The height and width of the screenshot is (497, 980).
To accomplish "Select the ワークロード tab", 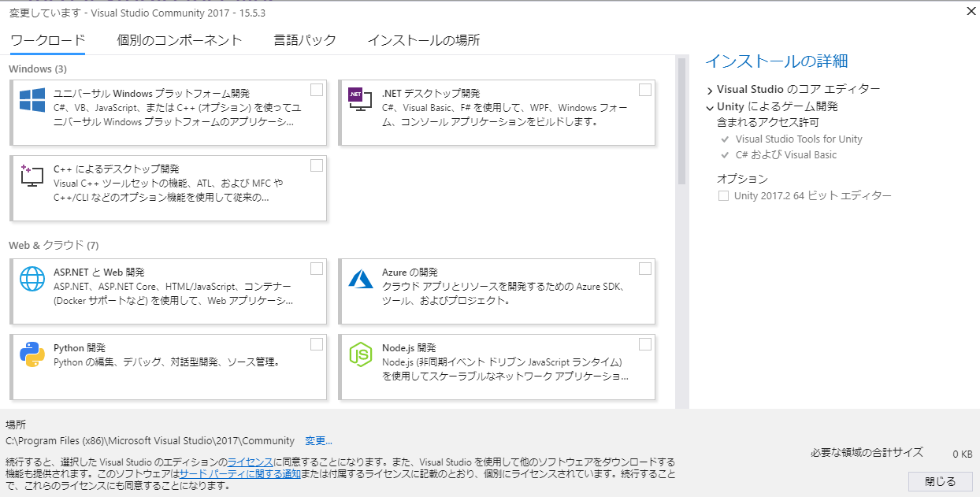I will (x=47, y=40).
